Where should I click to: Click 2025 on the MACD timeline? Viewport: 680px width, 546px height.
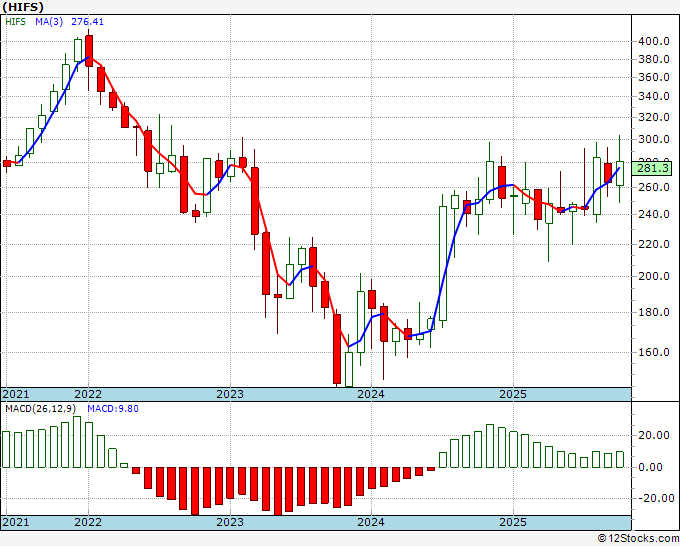(513, 522)
